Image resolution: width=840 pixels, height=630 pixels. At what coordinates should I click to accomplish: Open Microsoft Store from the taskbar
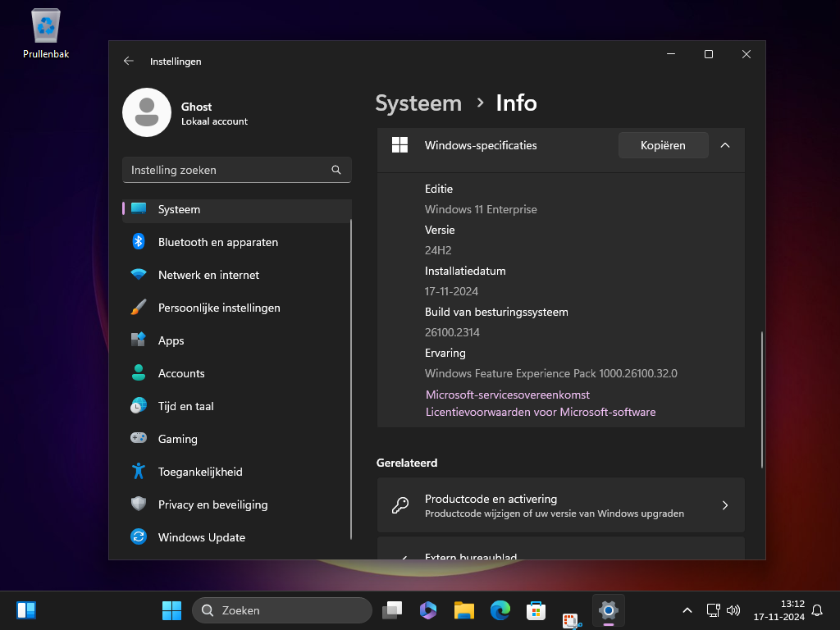(x=536, y=610)
